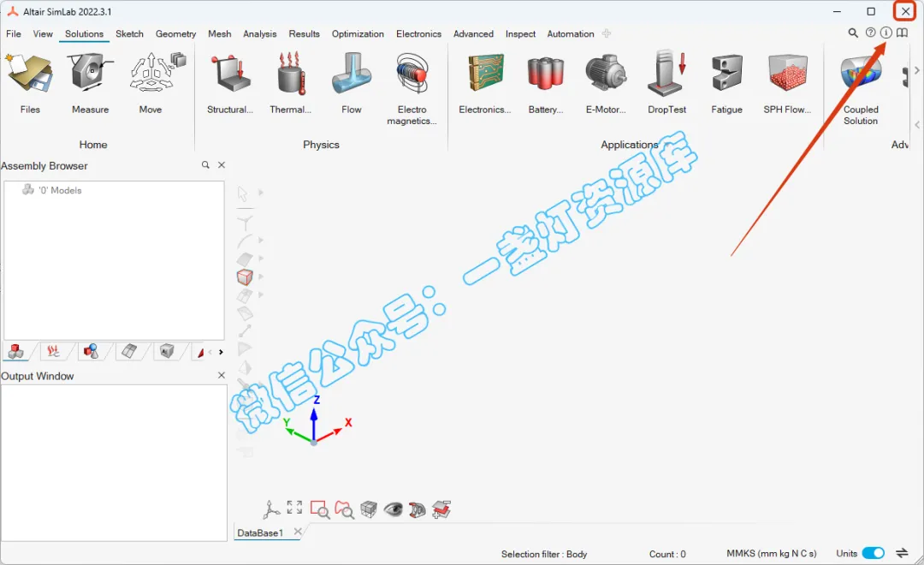Search within the Assembly Browser
This screenshot has height=565, width=924.
coord(205,165)
